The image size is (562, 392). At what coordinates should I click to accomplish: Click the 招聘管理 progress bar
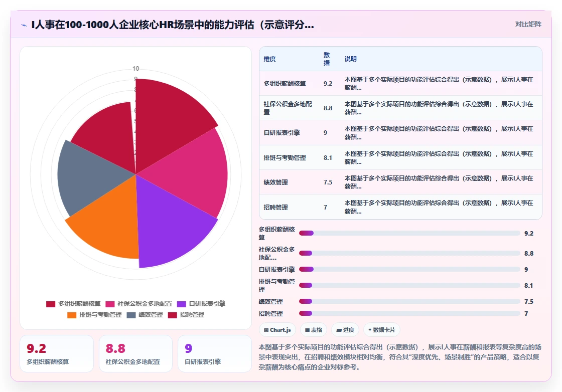pos(409,313)
